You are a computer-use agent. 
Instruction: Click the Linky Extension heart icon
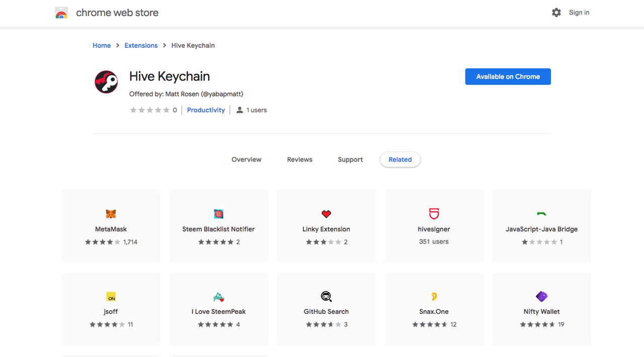click(326, 214)
